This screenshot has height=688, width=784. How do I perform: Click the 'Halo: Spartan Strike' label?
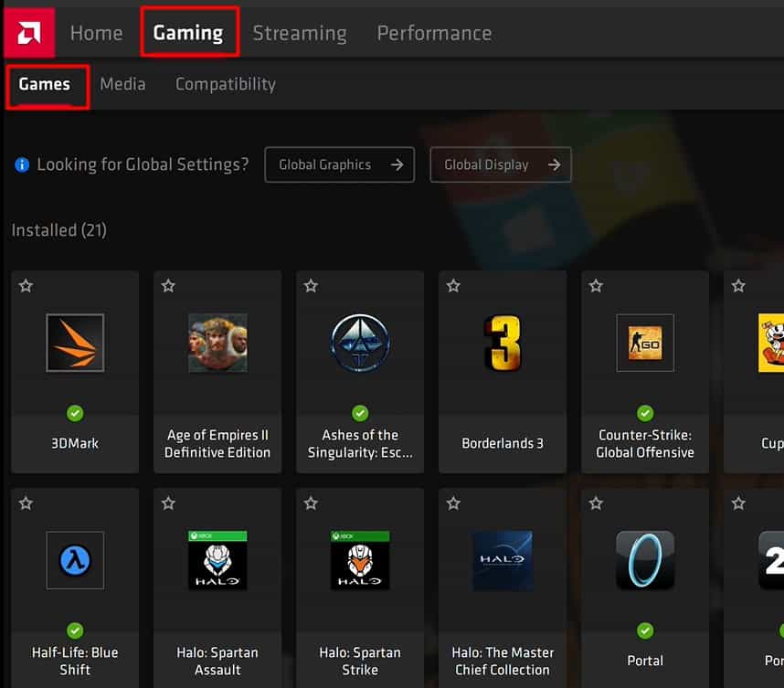point(360,661)
